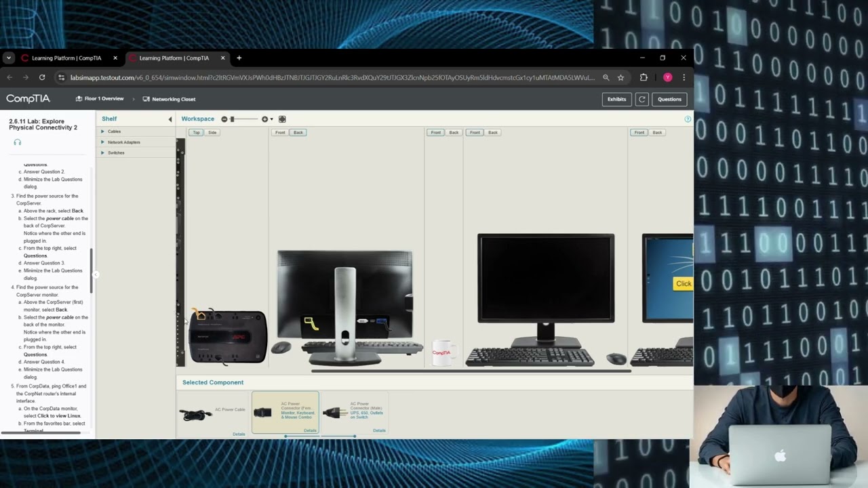Viewport: 868px width, 488px height.
Task: Adjust the workspace zoom slider handle
Action: tap(232, 119)
